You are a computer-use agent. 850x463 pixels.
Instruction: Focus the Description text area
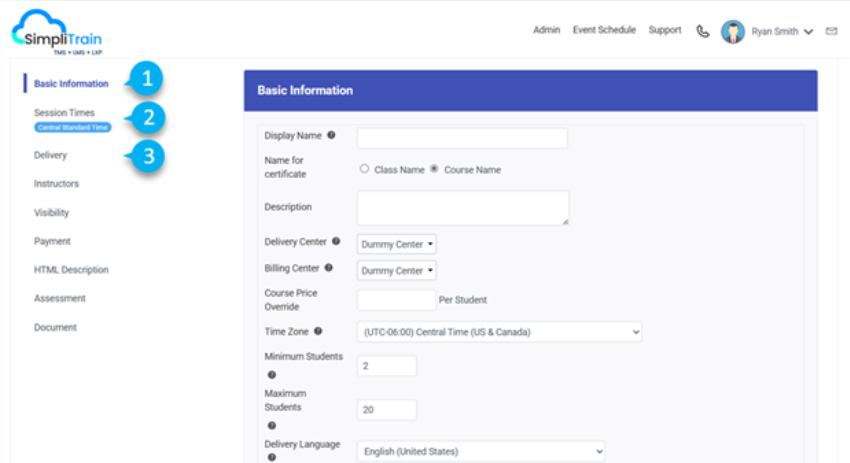coord(463,208)
